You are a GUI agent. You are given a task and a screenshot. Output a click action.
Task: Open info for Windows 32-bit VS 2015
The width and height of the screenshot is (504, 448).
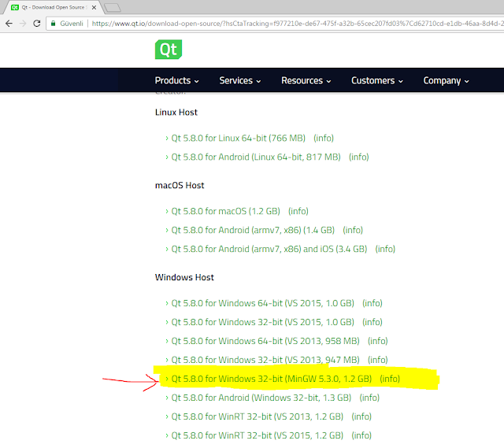point(372,322)
